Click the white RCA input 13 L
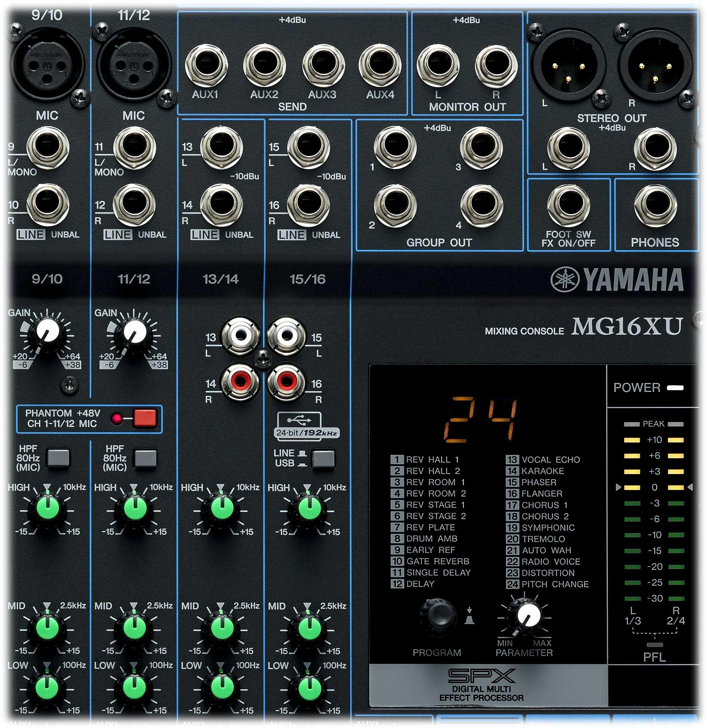Viewport: 707px width, 728px height. pos(240,336)
